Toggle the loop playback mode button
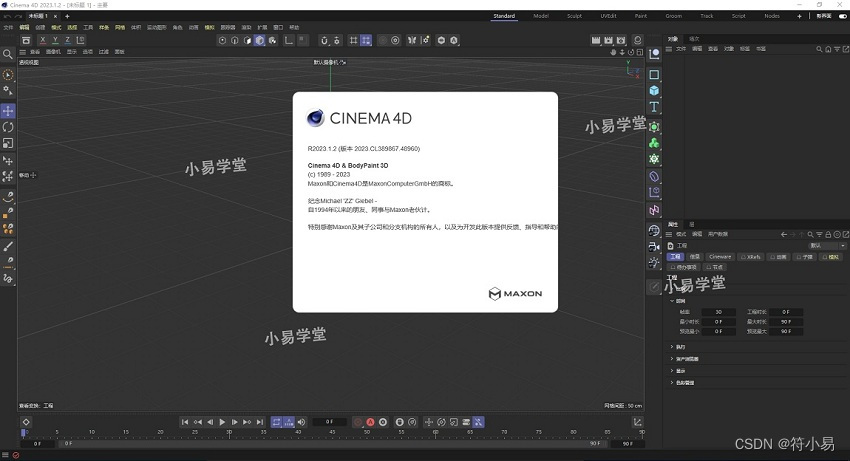Image resolution: width=850 pixels, height=461 pixels. point(276,422)
